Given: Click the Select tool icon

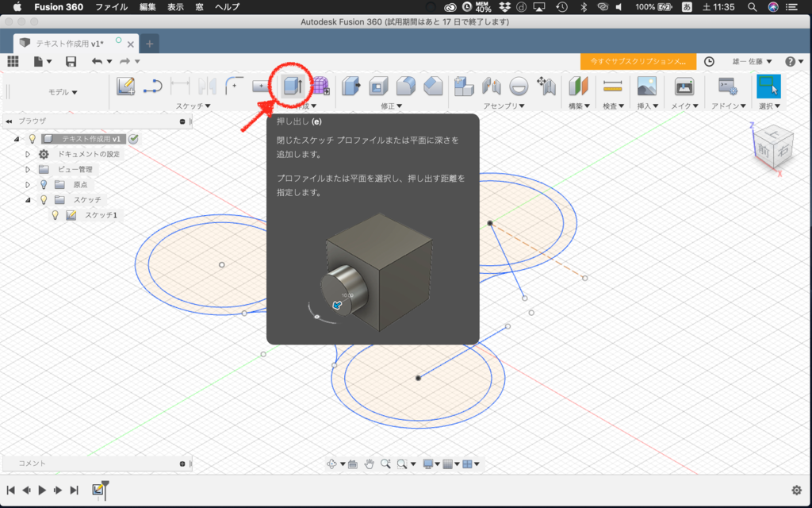Looking at the screenshot, I should click(x=768, y=86).
